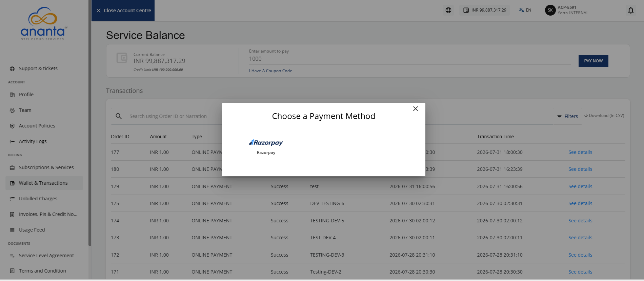Download transactions in CSV
Screen dimensions: 644x281
(x=604, y=116)
